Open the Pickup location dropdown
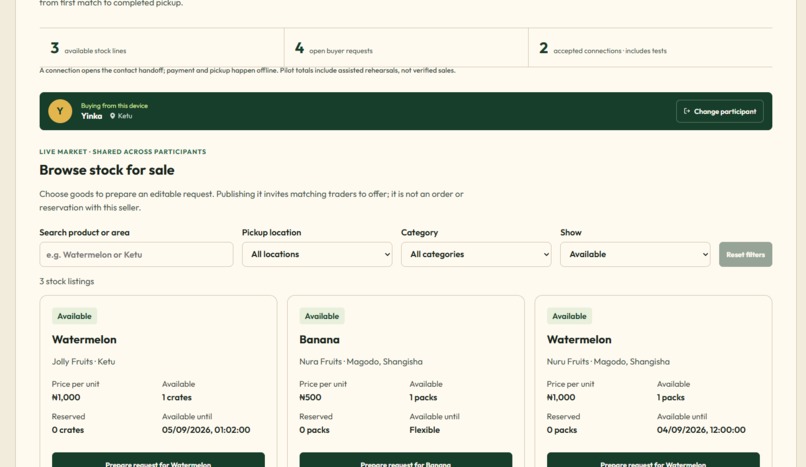 (x=317, y=254)
